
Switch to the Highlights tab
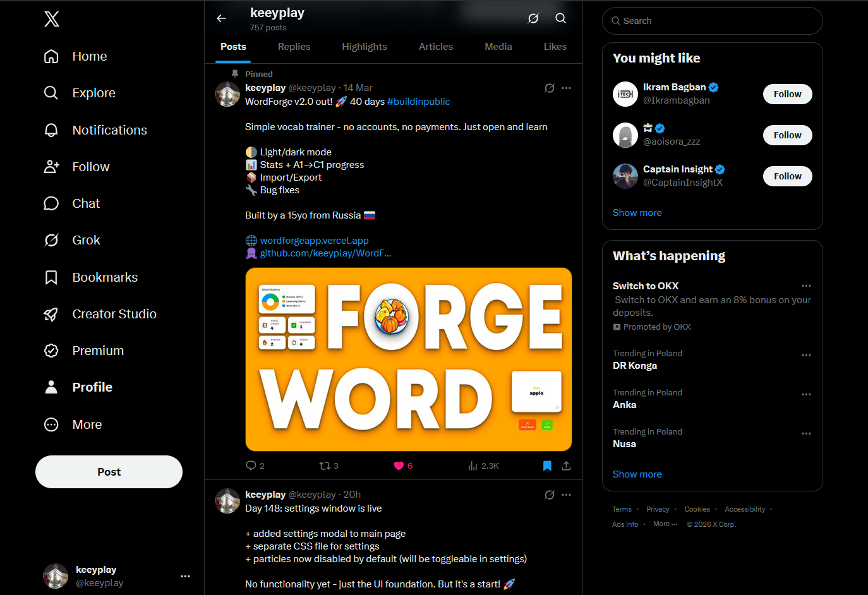pyautogui.click(x=365, y=47)
